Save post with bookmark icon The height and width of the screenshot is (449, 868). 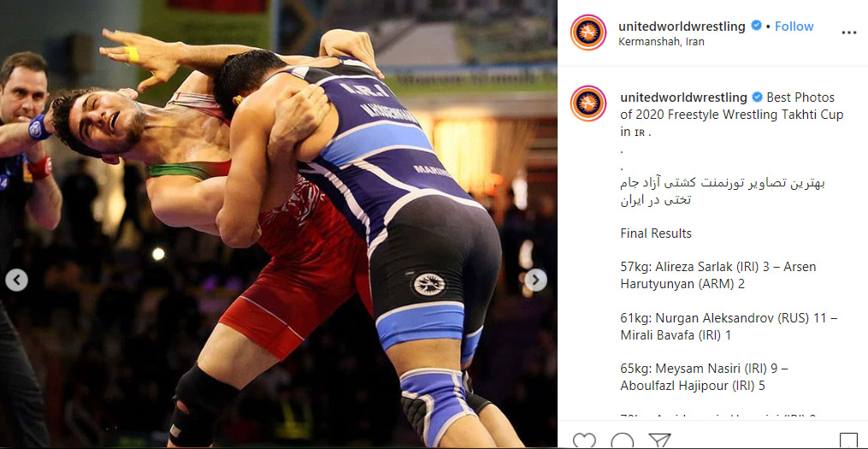pos(848,440)
